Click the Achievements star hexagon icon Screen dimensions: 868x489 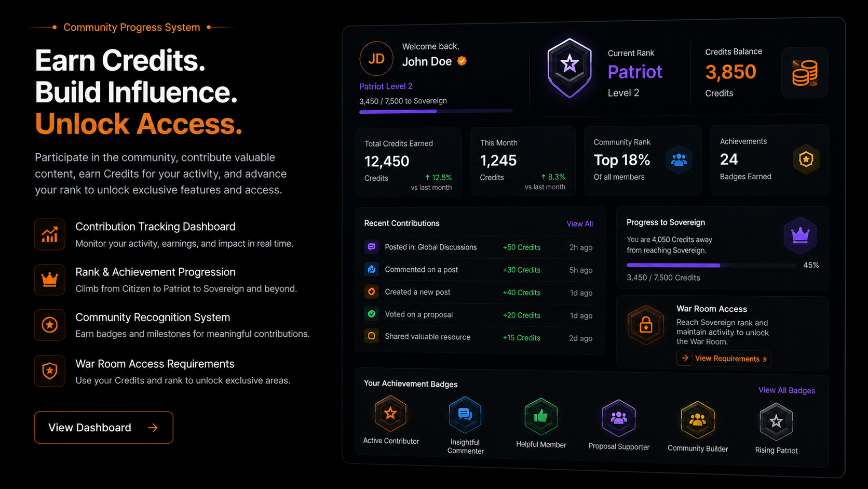point(806,159)
